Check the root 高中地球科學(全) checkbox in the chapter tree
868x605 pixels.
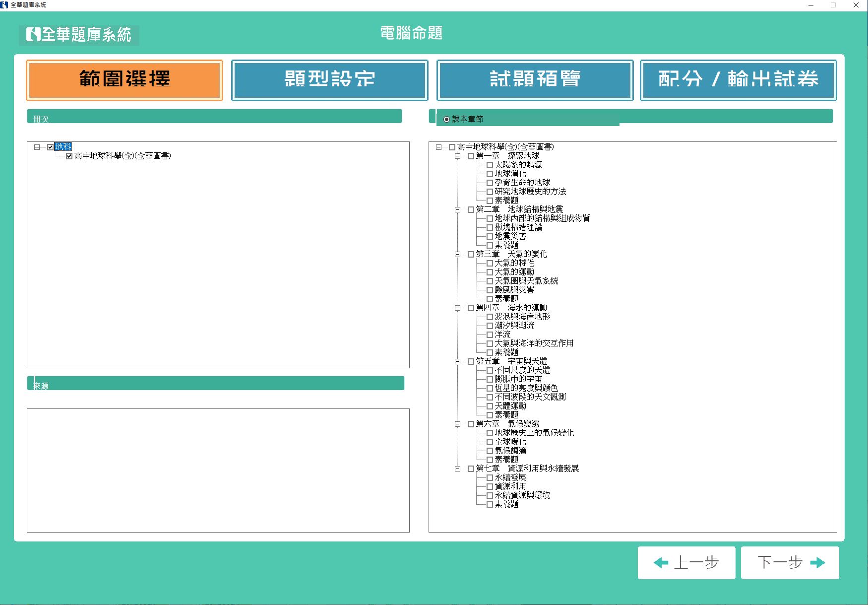click(x=452, y=147)
